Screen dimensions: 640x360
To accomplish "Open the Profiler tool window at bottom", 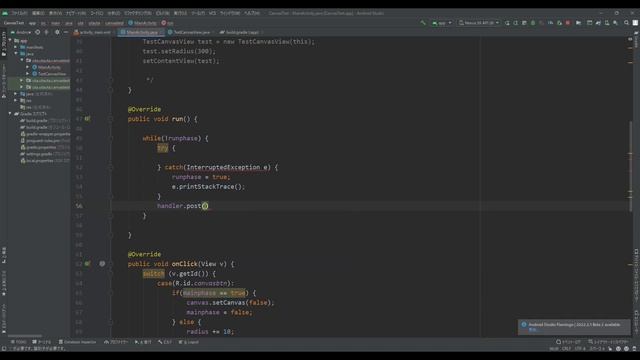I will [x=116, y=342].
